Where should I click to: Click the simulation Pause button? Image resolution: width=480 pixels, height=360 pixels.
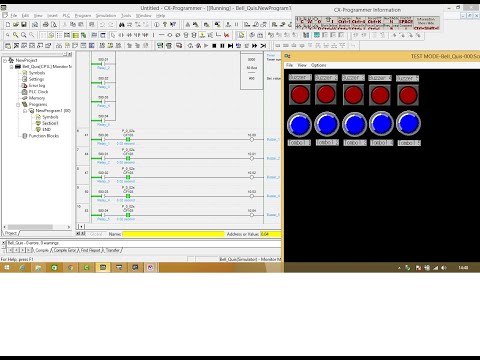pos(222,45)
